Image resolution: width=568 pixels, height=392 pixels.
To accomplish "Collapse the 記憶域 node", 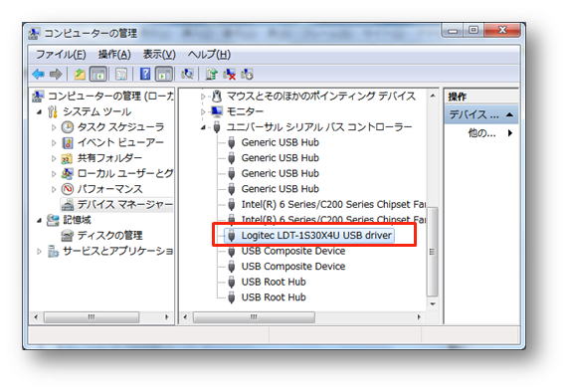I will point(39,220).
